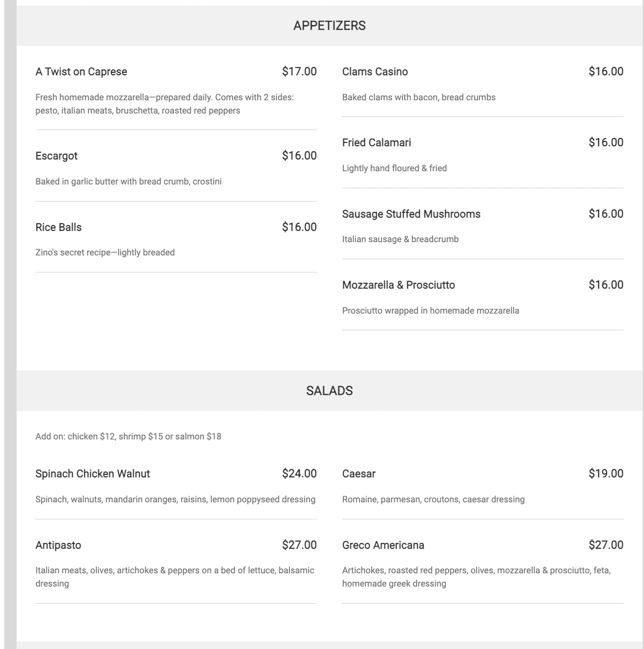Click the Greco Americana salad name
The height and width of the screenshot is (649, 644).
coord(383,545)
